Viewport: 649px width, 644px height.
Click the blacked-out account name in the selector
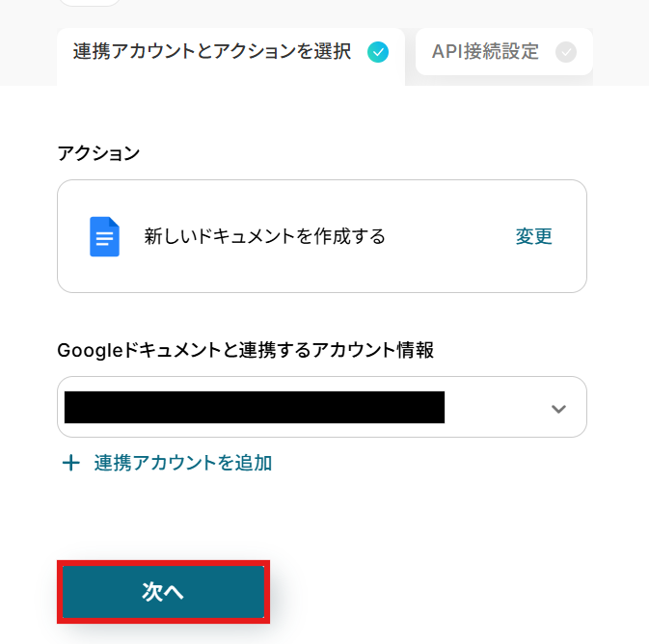coord(254,408)
